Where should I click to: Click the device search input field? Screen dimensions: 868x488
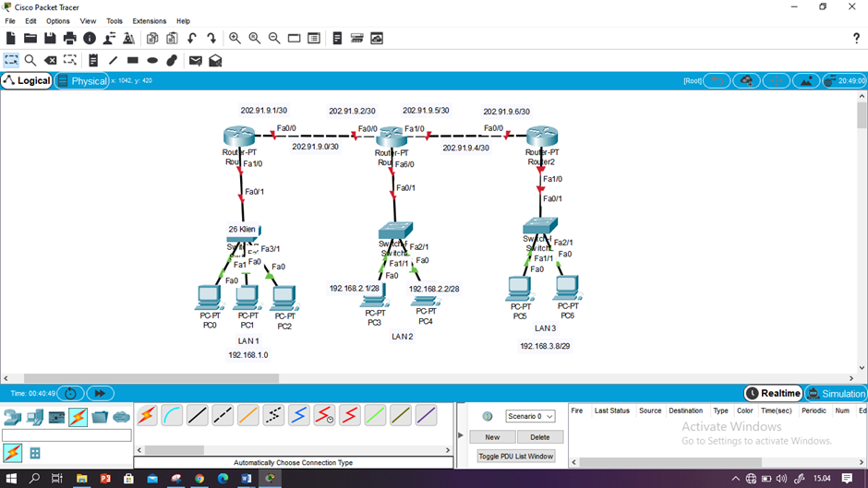66,435
